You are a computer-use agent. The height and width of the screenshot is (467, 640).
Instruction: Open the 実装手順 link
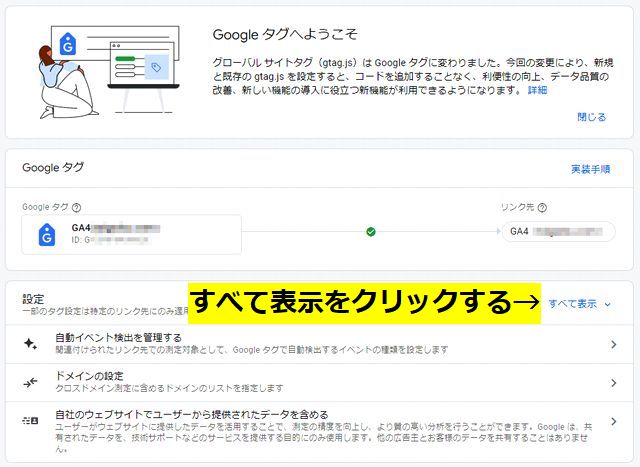591,169
